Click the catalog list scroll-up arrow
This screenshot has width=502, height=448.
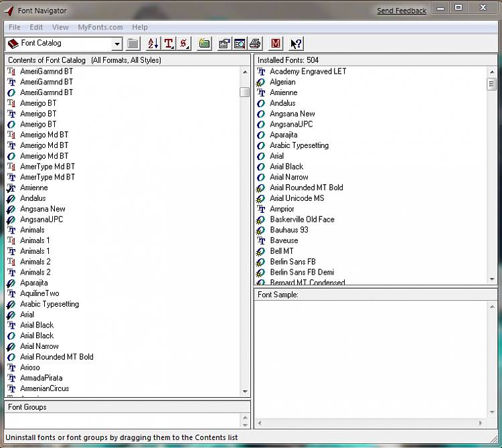[x=245, y=72]
